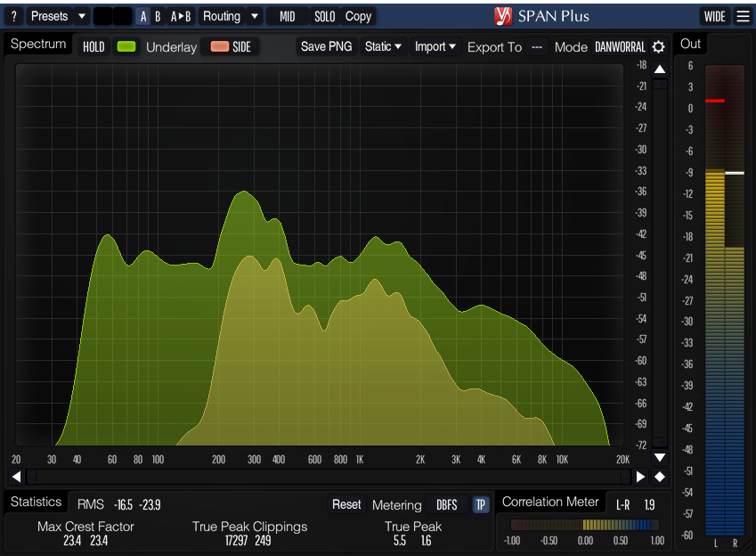The width and height of the screenshot is (756, 556).
Task: Enable SOLO channel monitoring
Action: tap(324, 16)
